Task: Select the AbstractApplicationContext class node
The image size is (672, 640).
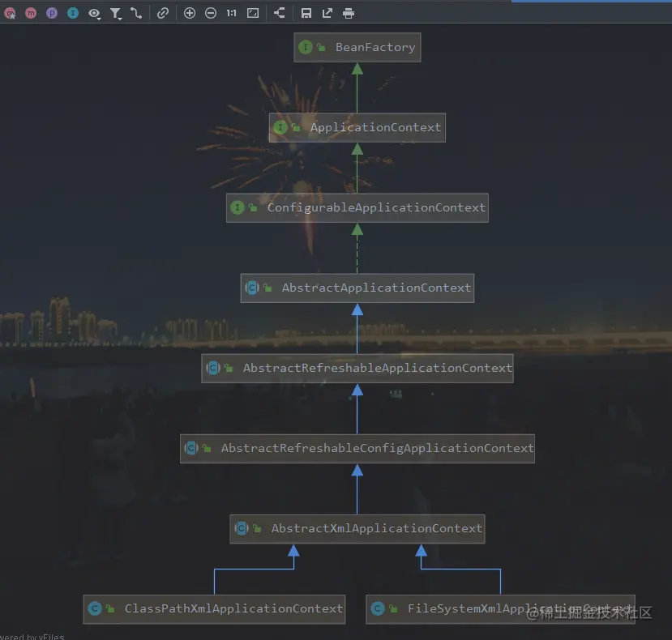Action: tap(357, 288)
